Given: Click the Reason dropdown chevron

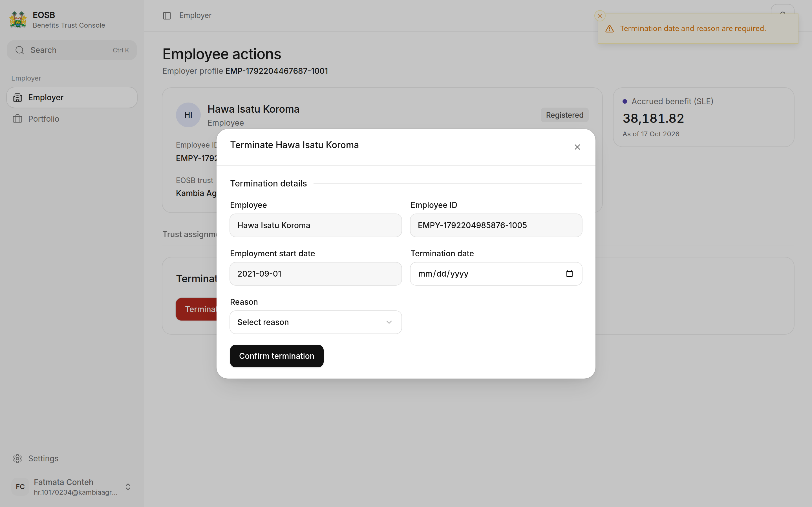Looking at the screenshot, I should pyautogui.click(x=389, y=322).
